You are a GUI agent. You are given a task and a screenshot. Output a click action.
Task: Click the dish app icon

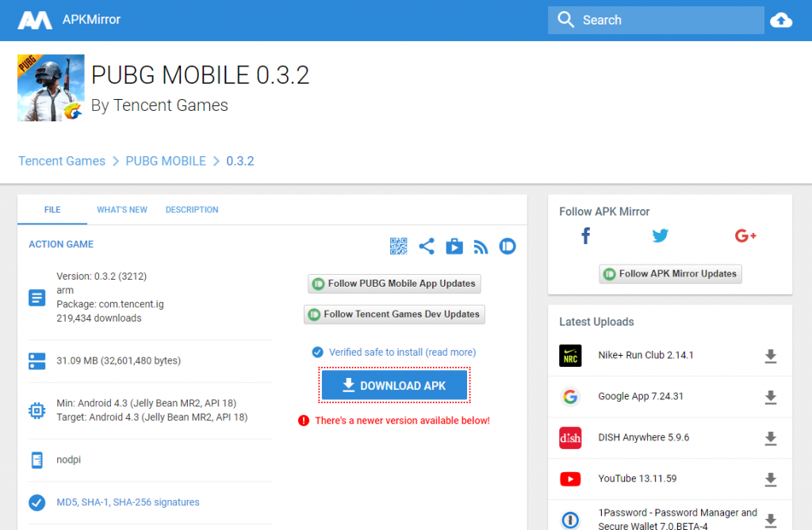pos(570,438)
